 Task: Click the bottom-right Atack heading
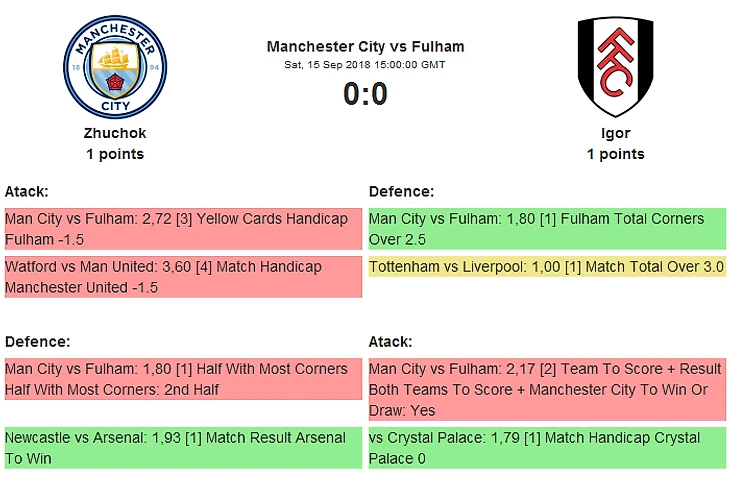(x=391, y=341)
